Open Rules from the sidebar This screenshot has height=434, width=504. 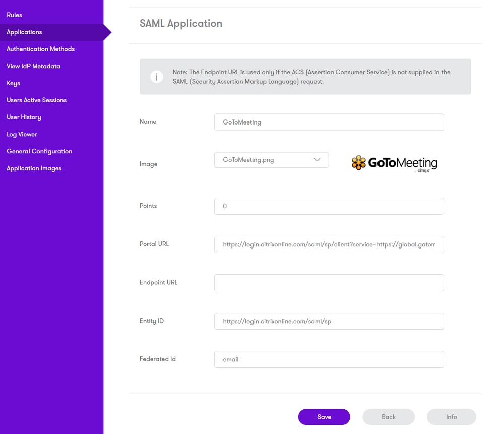coord(14,15)
